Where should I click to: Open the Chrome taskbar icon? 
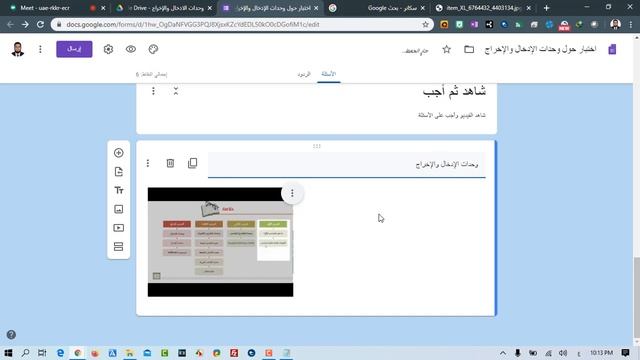(x=78, y=353)
